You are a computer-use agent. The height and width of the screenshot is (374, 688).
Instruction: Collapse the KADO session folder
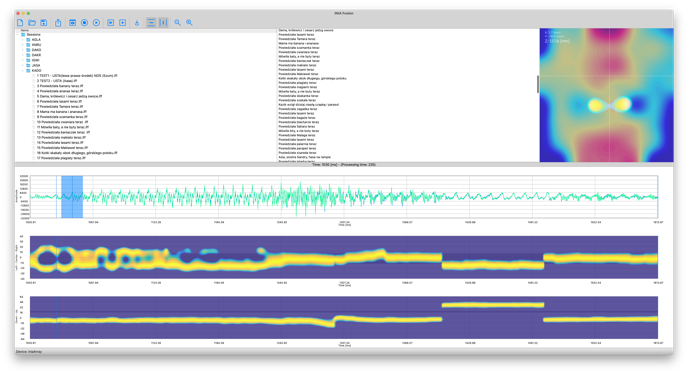tap(23, 71)
